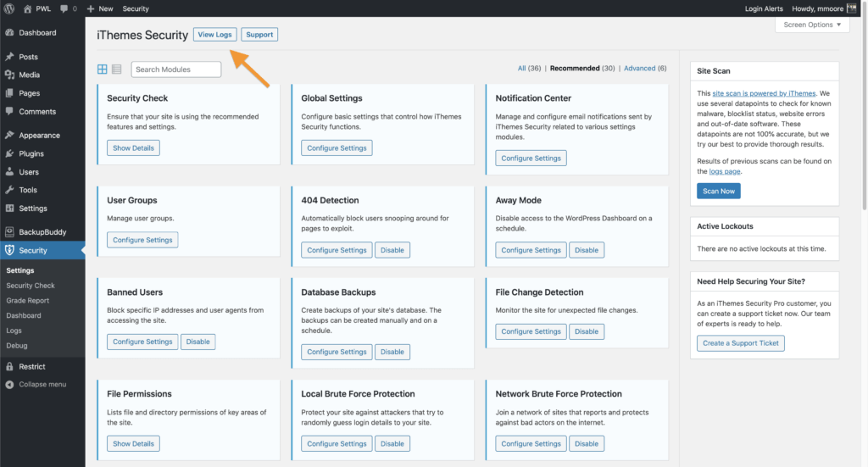Switch to list view of modules

[117, 69]
